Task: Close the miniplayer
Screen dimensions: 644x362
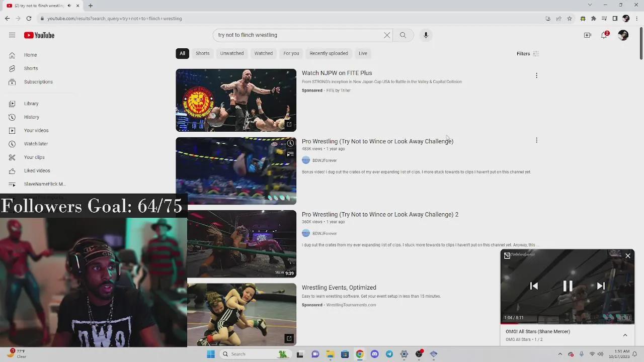Action: click(x=628, y=256)
